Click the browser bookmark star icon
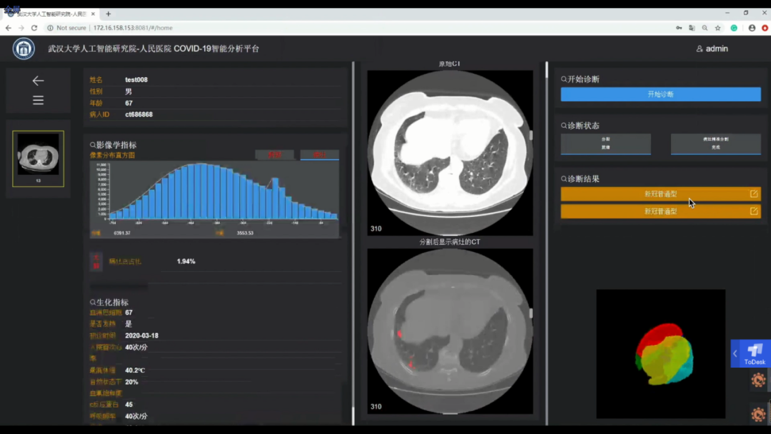The width and height of the screenshot is (771, 434). pos(718,28)
